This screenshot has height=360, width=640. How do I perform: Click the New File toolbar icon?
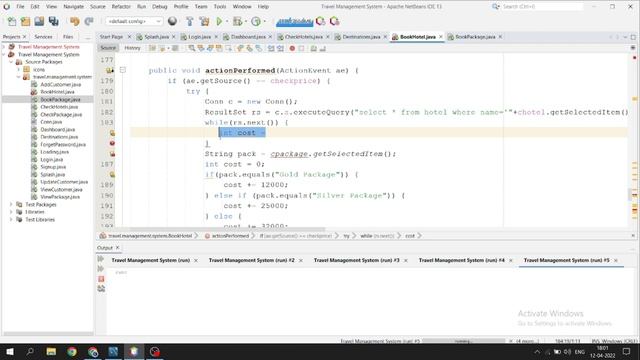tap(12, 21)
